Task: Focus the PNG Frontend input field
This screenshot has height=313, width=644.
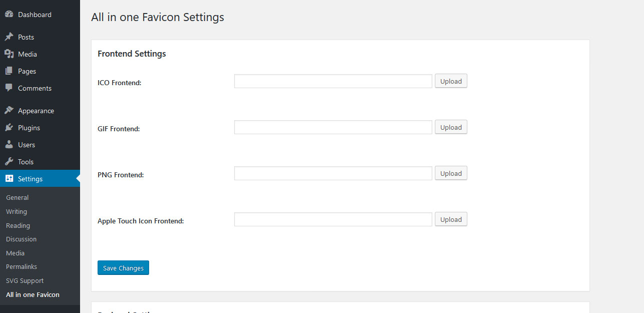Action: (x=333, y=173)
